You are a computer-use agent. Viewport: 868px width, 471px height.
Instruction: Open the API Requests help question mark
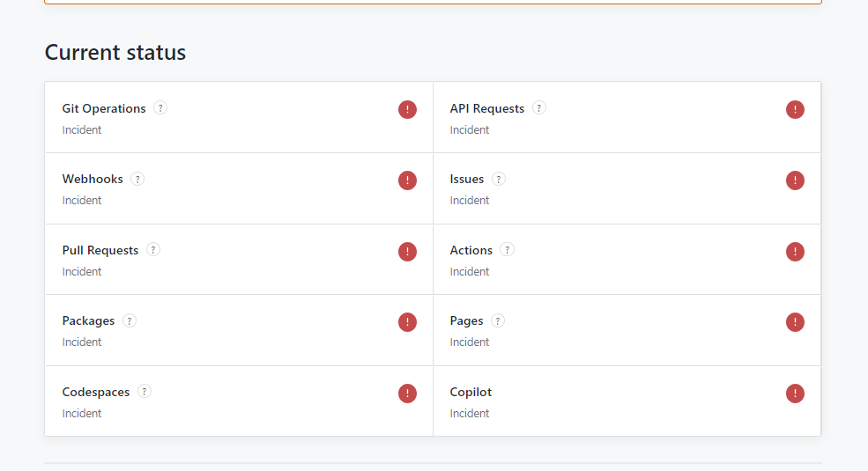(539, 107)
